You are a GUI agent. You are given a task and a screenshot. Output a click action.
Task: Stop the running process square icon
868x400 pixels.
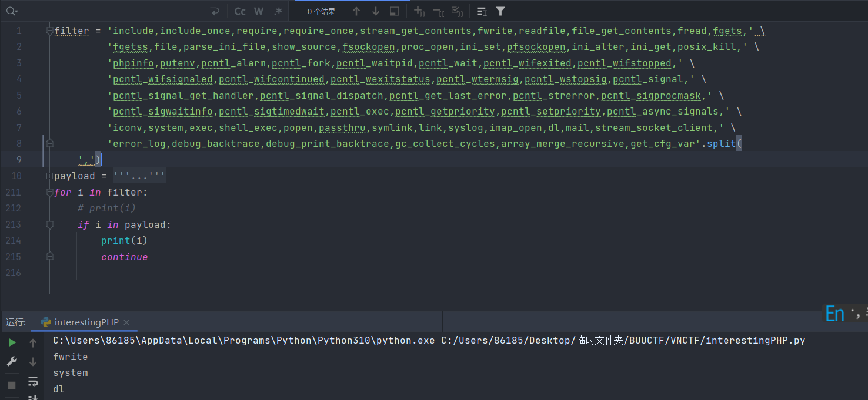pos(12,385)
